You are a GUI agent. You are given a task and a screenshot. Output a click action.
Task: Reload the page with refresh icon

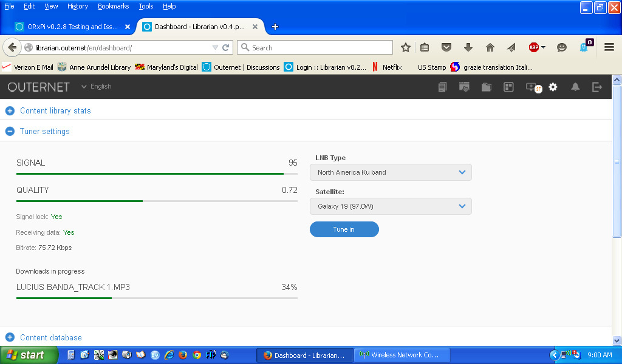pyautogui.click(x=226, y=47)
